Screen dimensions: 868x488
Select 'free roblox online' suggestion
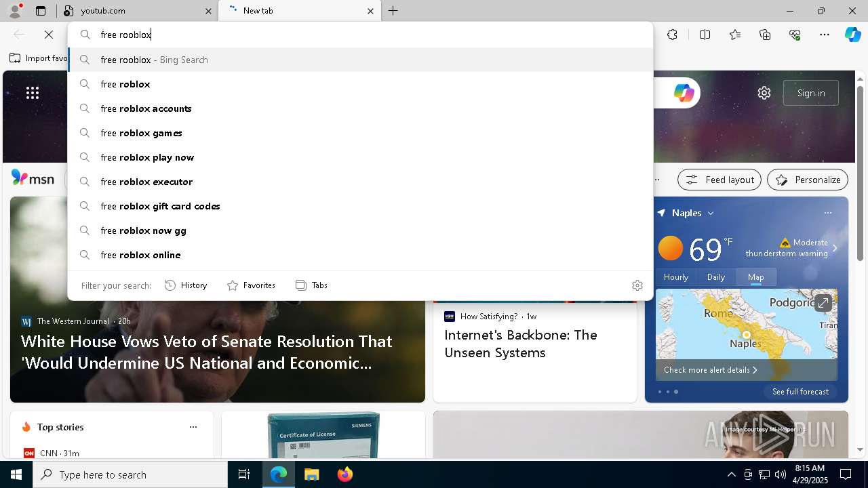[x=360, y=255]
